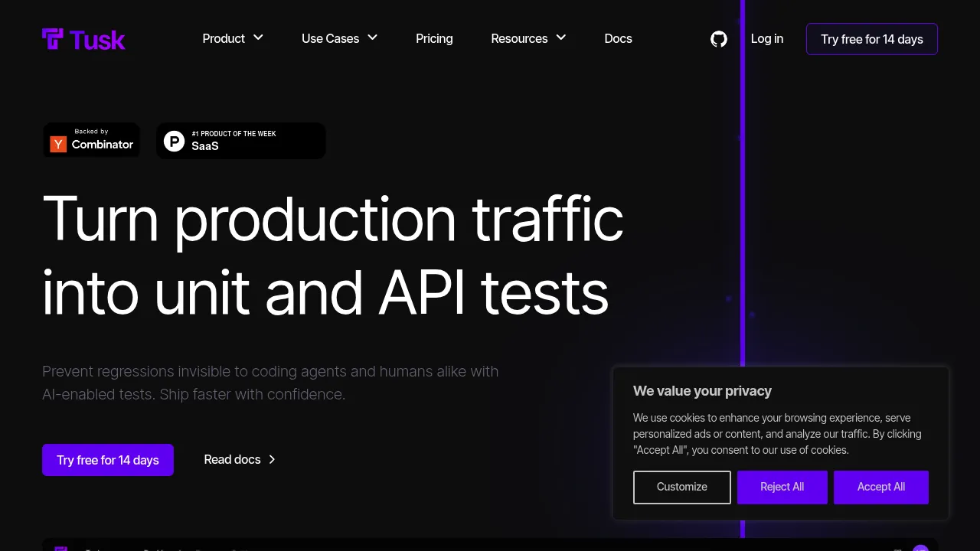Click the headline "Turn production traffic into unit and API tests"
The image size is (980, 551).
tap(333, 256)
